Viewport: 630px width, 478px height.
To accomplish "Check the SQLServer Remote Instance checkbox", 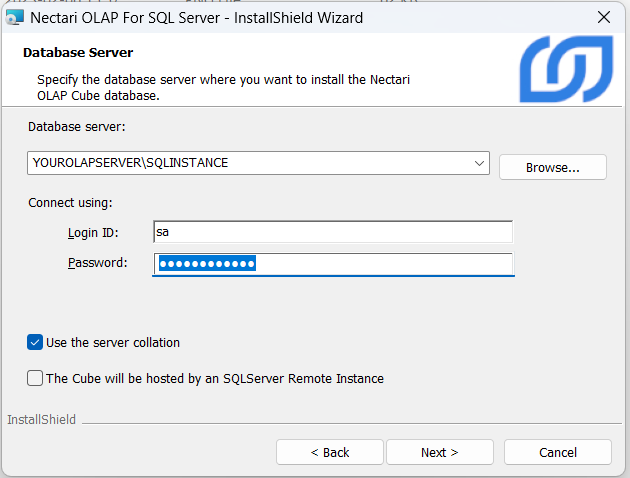I will pyautogui.click(x=35, y=378).
